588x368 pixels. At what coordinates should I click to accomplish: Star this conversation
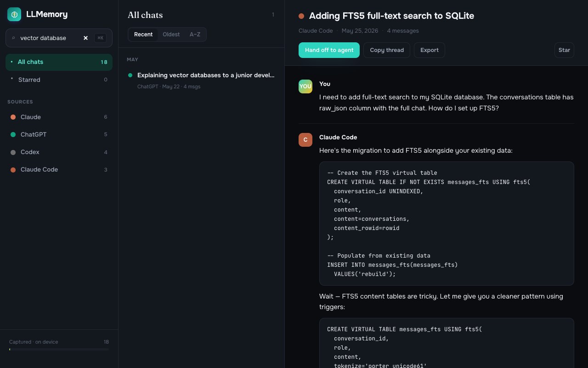(x=564, y=50)
